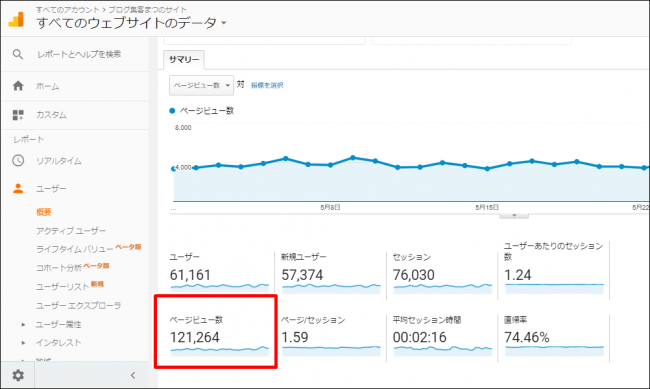Open the ユーザーリスト report
The height and width of the screenshot is (389, 650).
tap(62, 286)
